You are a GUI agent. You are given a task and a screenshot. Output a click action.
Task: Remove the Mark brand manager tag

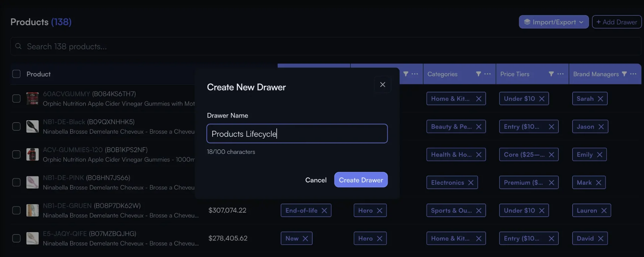(599, 182)
